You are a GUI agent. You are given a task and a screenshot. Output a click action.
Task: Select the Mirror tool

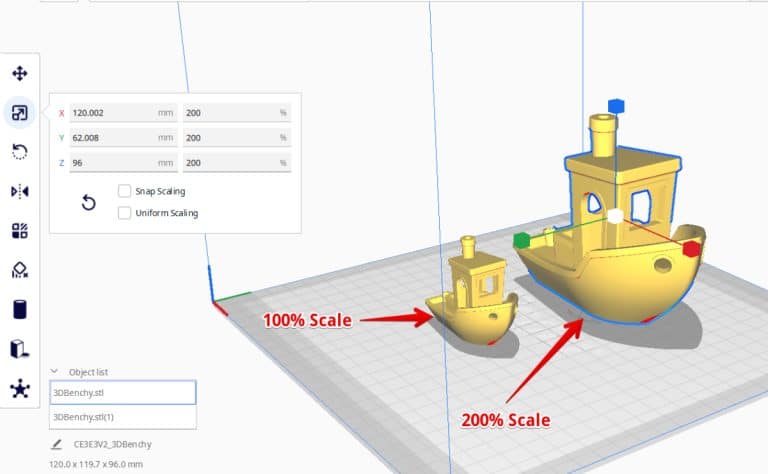coord(19,191)
